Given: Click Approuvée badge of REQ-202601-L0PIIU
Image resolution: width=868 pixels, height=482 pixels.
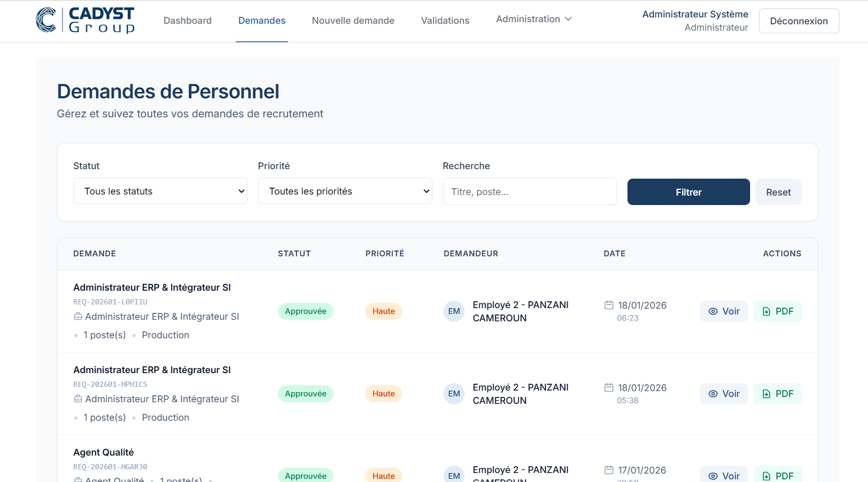Looking at the screenshot, I should (x=306, y=311).
